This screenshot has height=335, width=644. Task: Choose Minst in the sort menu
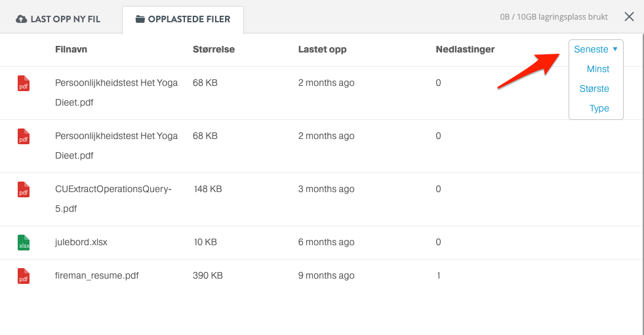(598, 69)
